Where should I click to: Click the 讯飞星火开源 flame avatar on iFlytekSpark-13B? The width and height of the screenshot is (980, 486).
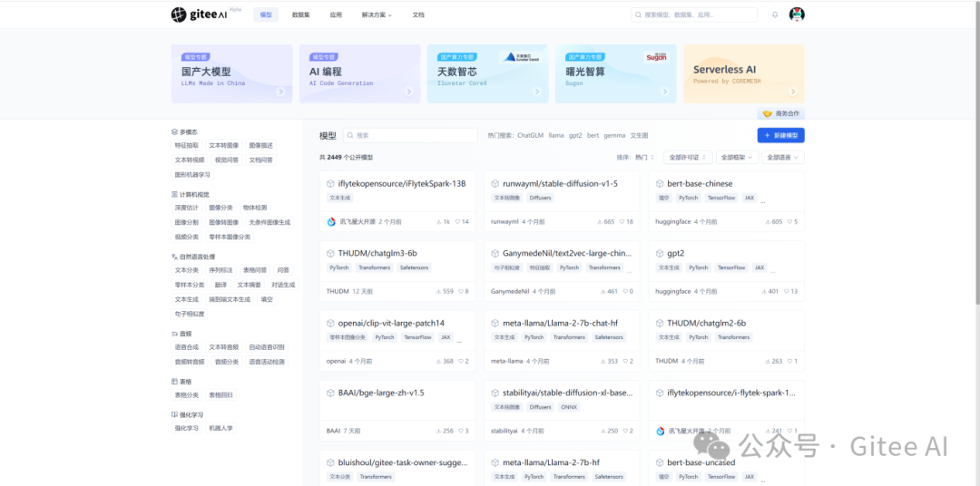[x=331, y=222]
